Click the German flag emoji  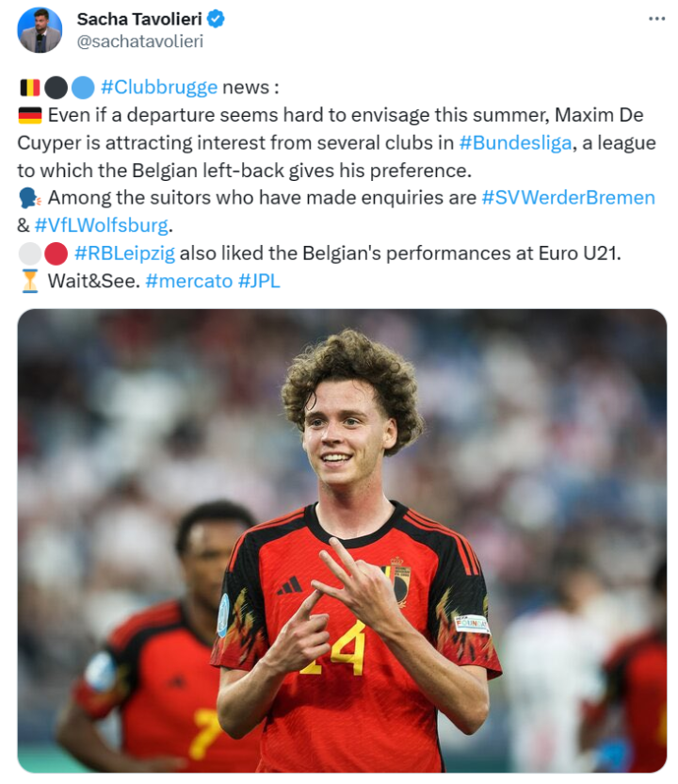pos(30,116)
